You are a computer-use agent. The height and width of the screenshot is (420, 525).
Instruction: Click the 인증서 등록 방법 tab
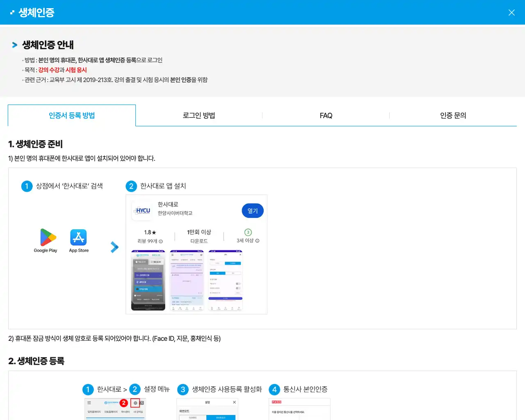click(x=72, y=115)
